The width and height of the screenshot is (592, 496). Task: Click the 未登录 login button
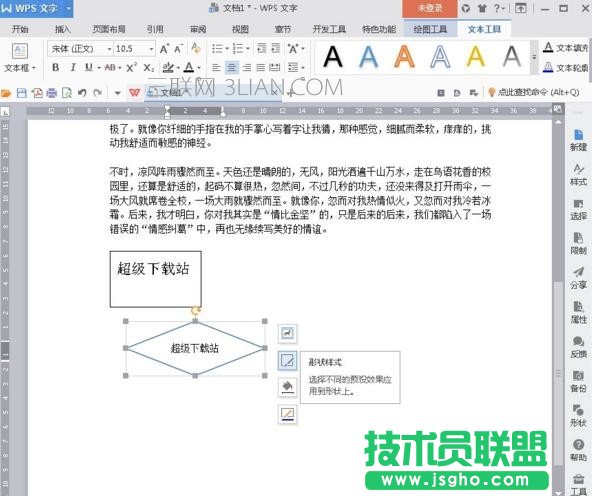430,8
